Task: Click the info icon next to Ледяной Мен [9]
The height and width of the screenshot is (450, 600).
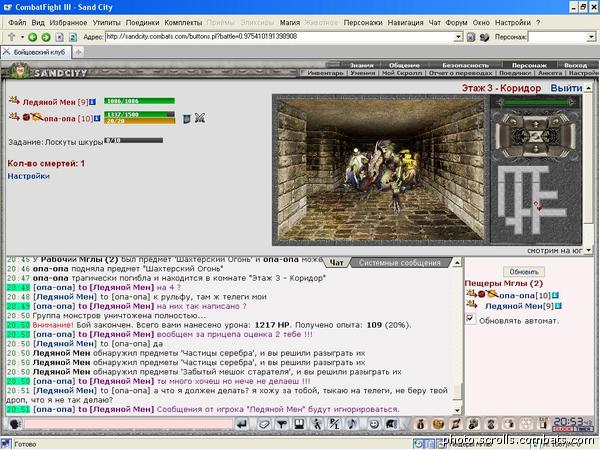Action: click(x=92, y=102)
